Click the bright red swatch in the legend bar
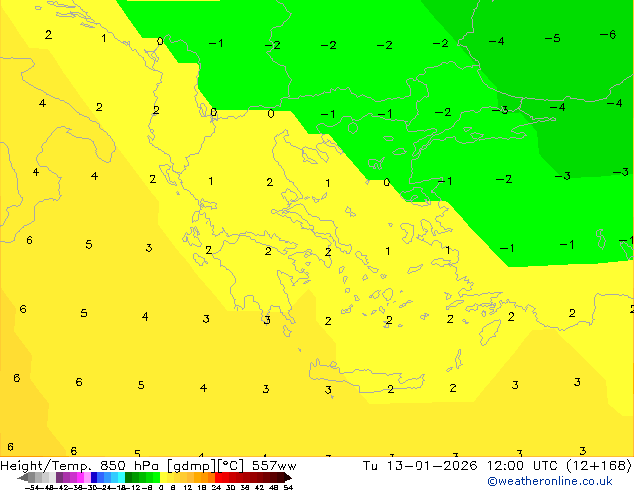Image resolution: width=634 pixels, height=490 pixels. click(218, 477)
